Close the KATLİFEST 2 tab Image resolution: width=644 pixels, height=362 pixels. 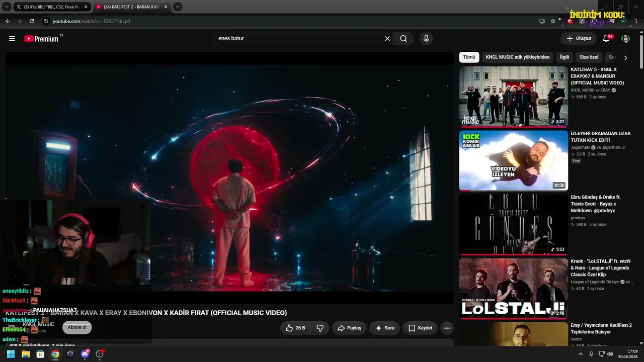tap(165, 7)
